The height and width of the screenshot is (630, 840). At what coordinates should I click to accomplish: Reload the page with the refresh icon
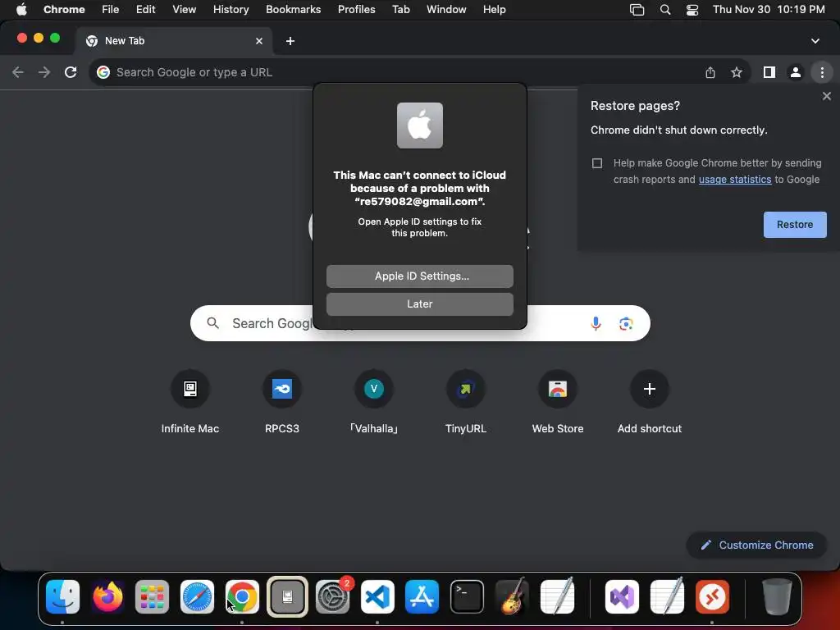71,72
